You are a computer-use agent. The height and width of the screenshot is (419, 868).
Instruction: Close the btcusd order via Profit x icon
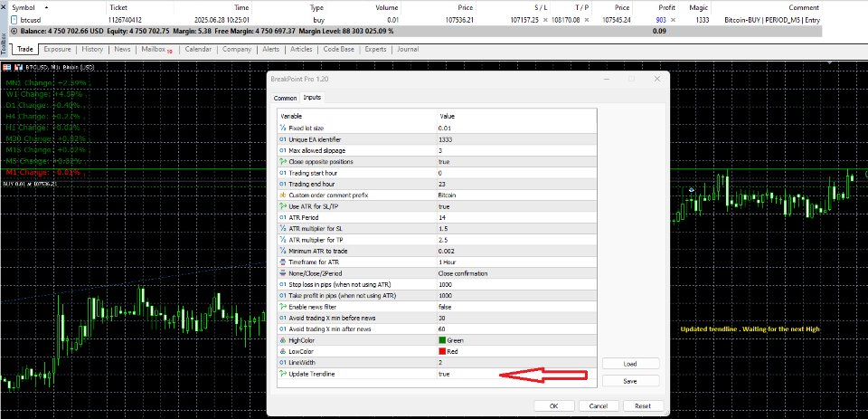point(673,20)
